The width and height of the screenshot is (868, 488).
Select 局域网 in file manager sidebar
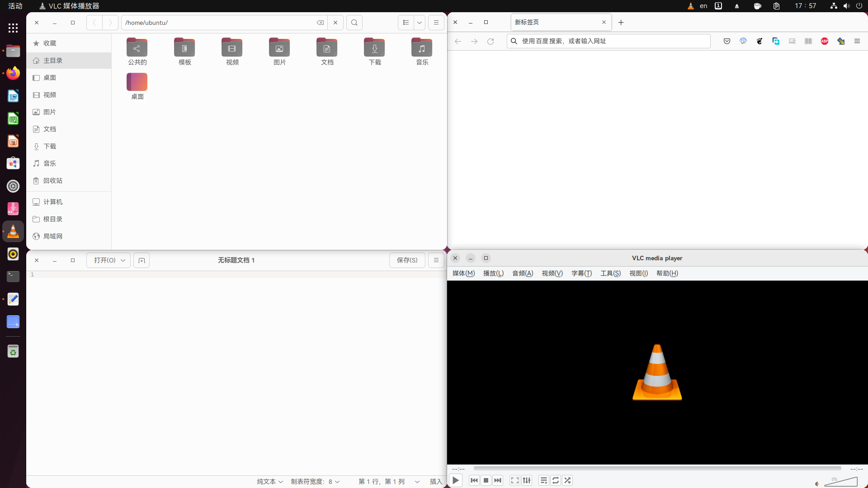click(x=69, y=236)
